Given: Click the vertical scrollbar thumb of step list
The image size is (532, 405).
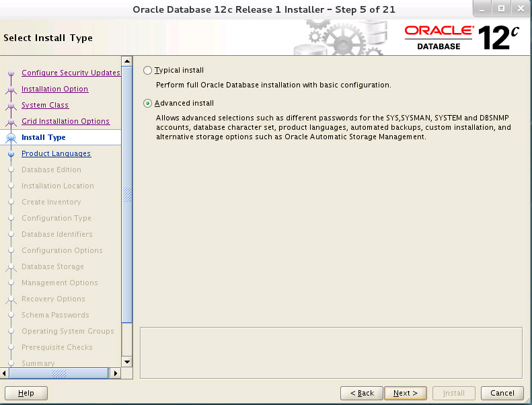Looking at the screenshot, I should point(127,194).
